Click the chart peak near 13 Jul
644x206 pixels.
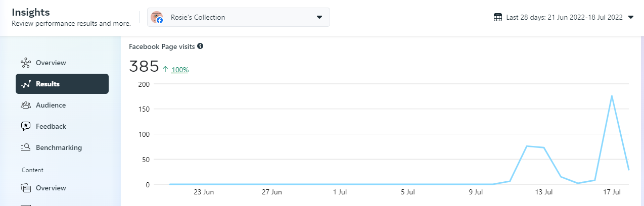527,146
